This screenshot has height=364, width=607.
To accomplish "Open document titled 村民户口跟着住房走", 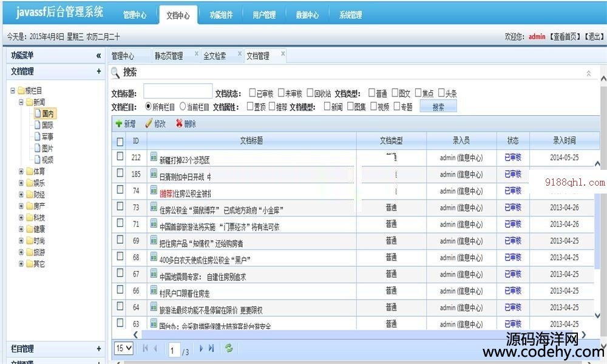I will point(185,294).
